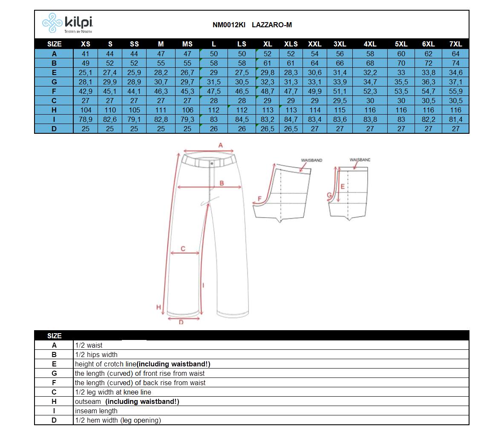
Task: Click the main trousers diagram
Action: coord(207,235)
